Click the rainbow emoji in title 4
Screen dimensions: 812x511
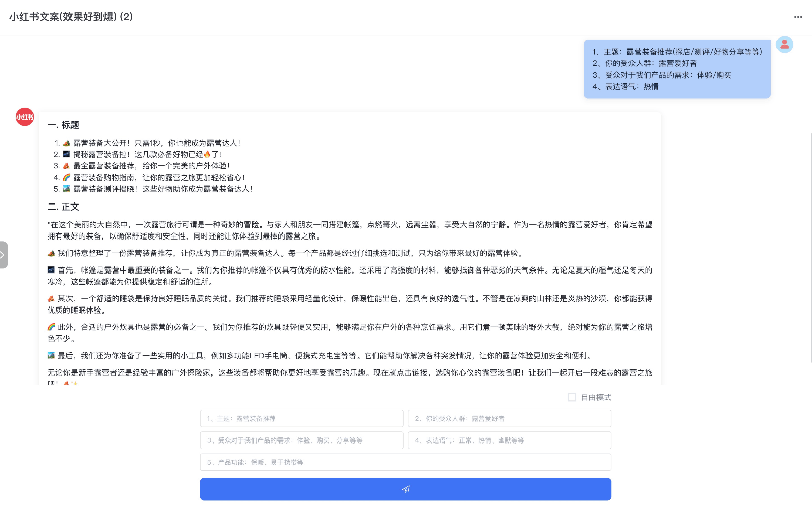[x=66, y=177]
